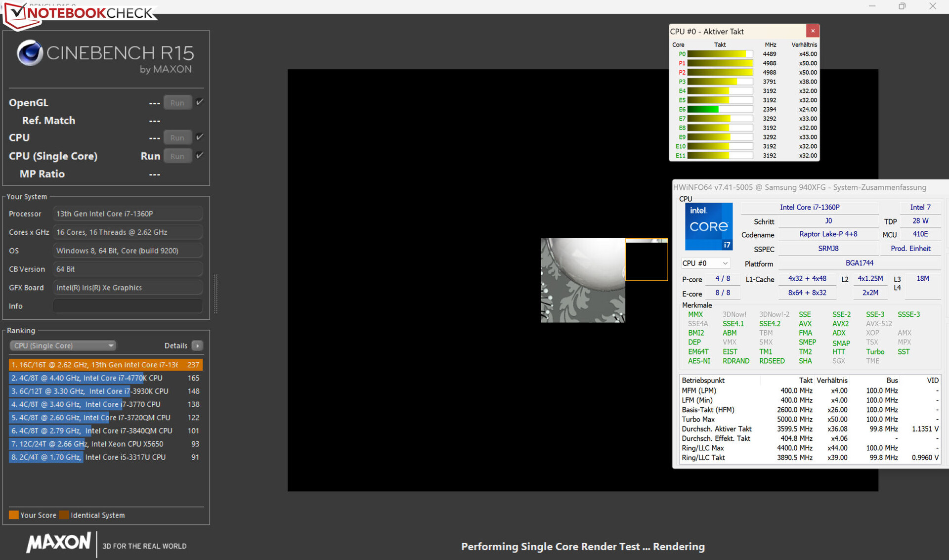
Task: Toggle the CPU (Single Core) checkmark
Action: pos(200,155)
